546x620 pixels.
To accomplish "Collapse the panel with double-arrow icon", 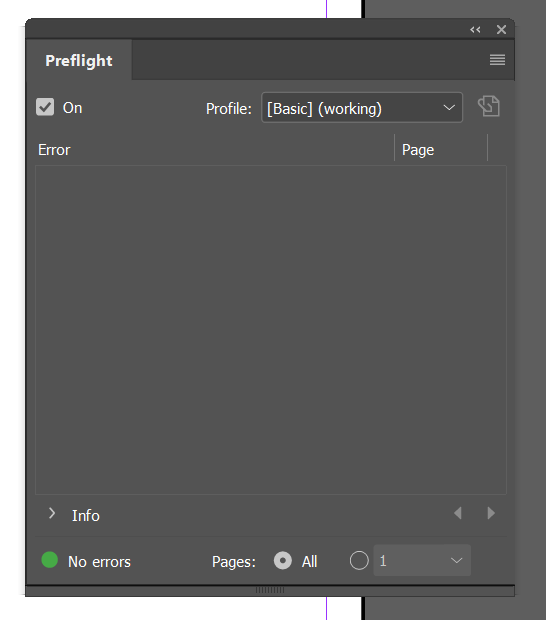I will (x=475, y=30).
